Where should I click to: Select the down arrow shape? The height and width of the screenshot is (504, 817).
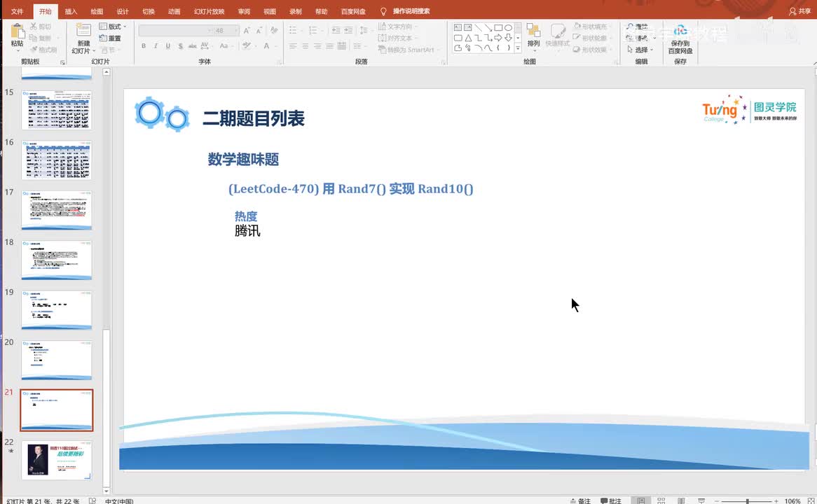coord(508,38)
